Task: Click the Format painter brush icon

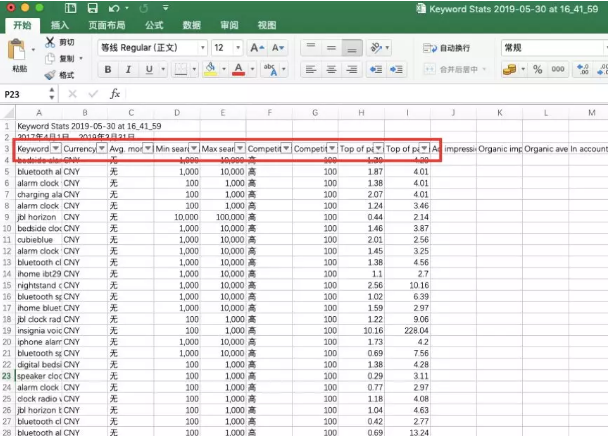Action: [x=51, y=75]
